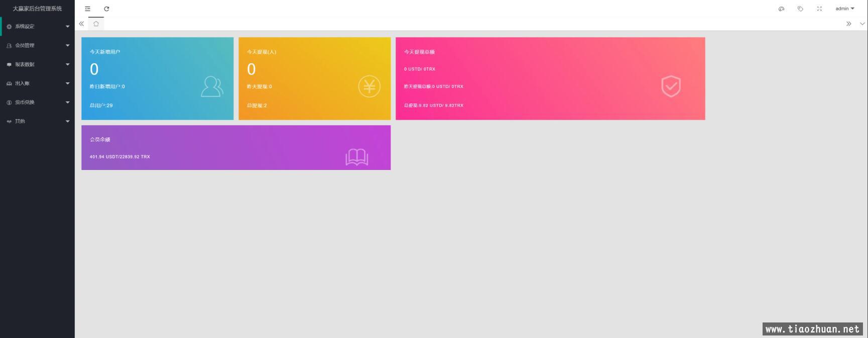Open the admin user dropdown
Screen dimensions: 868x338
[x=845, y=9]
